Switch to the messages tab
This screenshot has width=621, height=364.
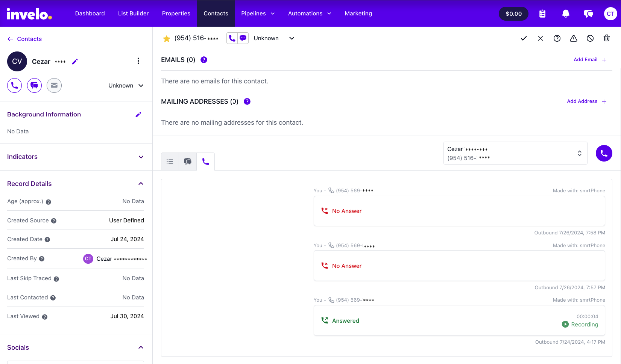(188, 162)
